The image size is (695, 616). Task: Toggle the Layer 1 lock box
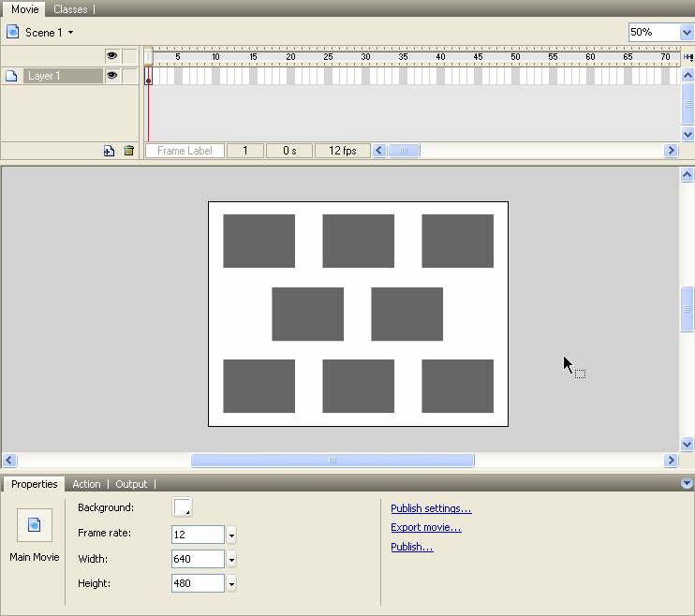click(x=129, y=76)
